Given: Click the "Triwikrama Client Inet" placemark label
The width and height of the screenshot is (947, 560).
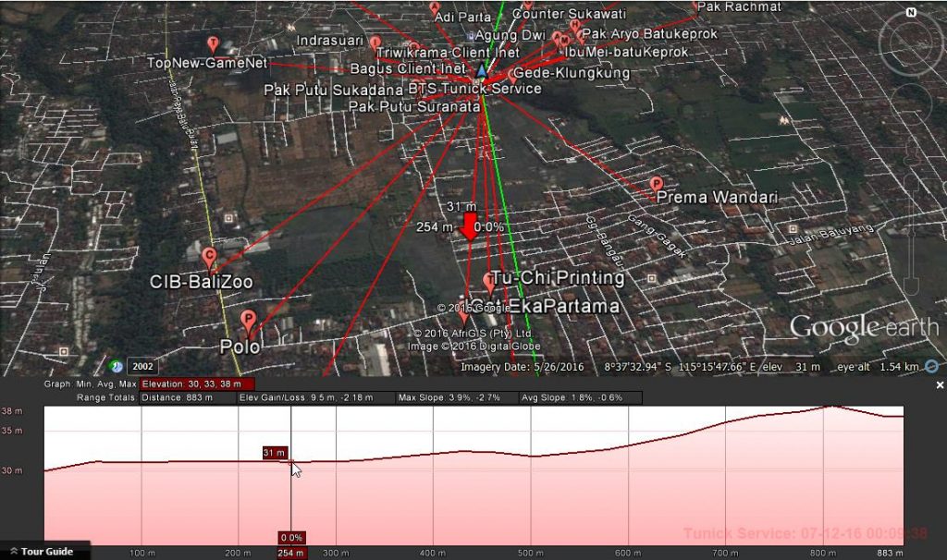Looking at the screenshot, I should [x=448, y=53].
